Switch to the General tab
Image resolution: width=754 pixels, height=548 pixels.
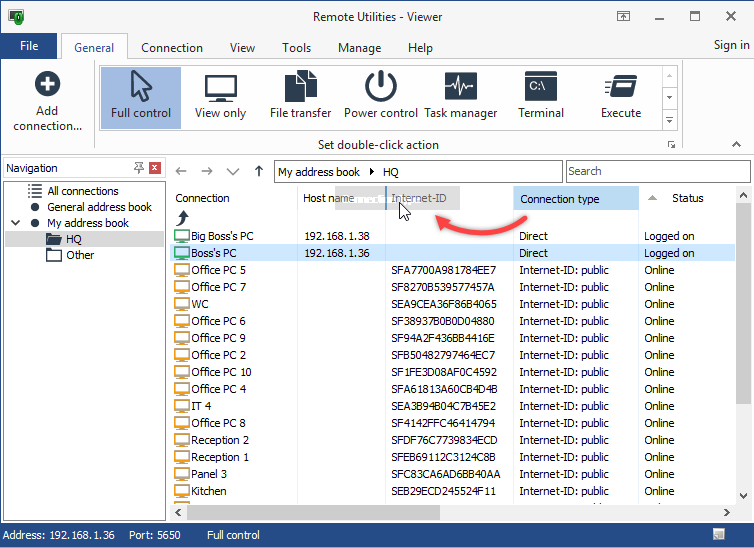[94, 48]
